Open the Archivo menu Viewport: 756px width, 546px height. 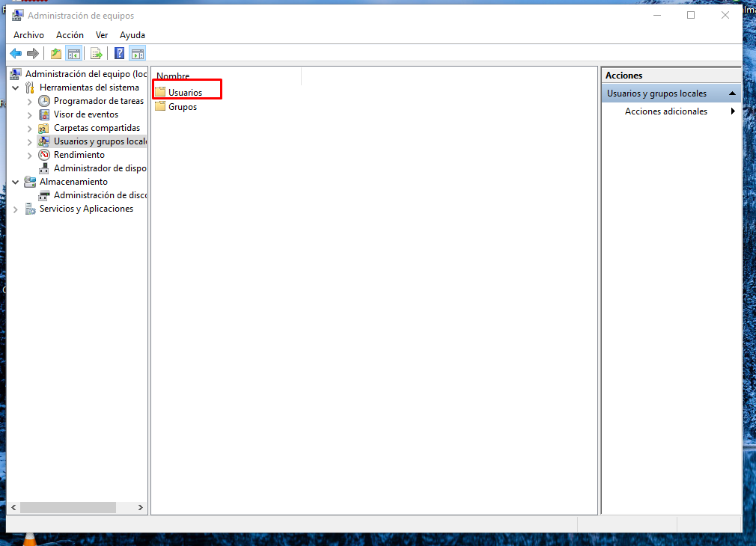tap(28, 35)
